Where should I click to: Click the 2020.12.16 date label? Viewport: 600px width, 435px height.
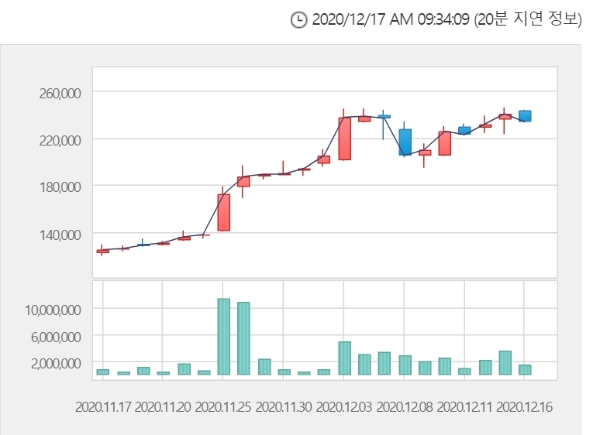(x=525, y=407)
